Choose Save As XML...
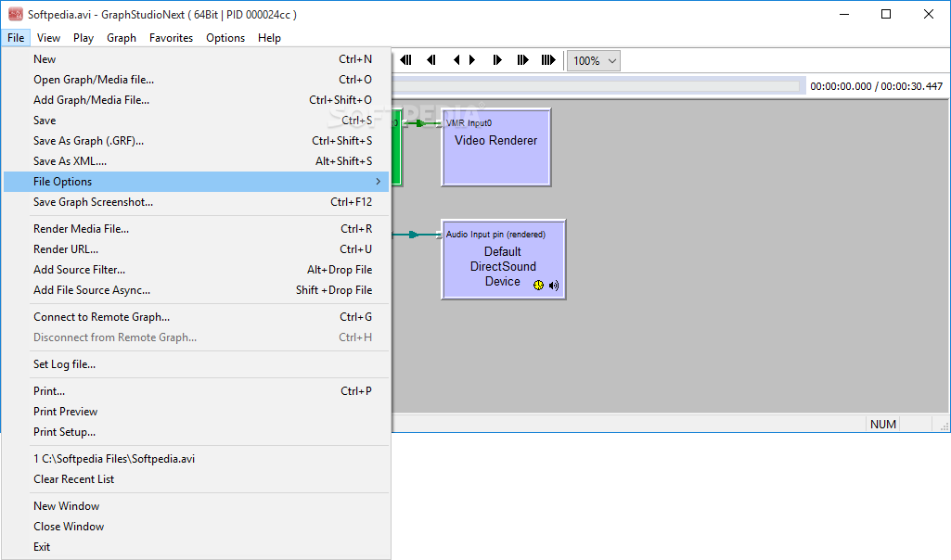Screen dimensions: 951x560 [197, 161]
